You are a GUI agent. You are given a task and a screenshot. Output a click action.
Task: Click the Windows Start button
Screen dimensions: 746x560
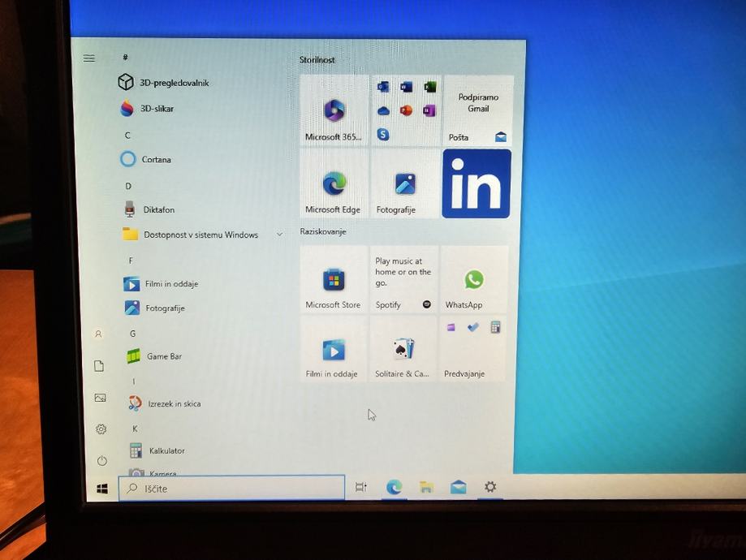(102, 489)
